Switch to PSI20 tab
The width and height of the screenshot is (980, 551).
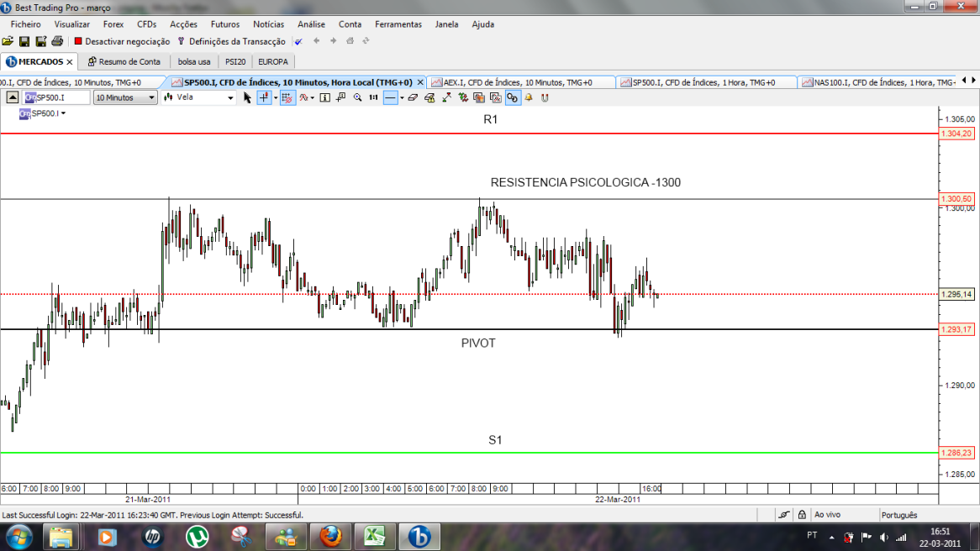coord(235,62)
